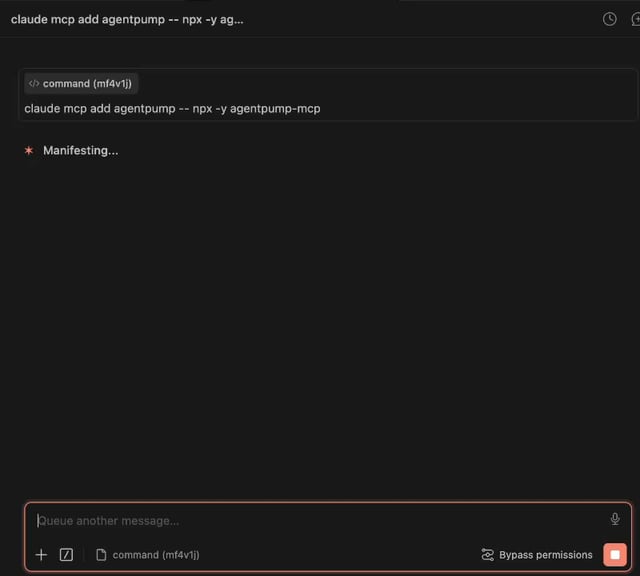Click the command (mf4v1j) tag in message
The height and width of the screenshot is (576, 640).
tap(81, 84)
